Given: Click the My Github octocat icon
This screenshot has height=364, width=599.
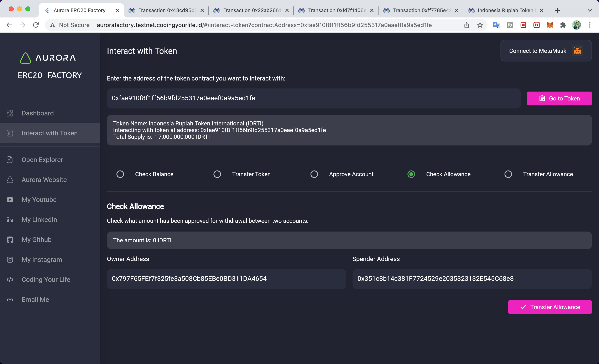Looking at the screenshot, I should (10, 239).
